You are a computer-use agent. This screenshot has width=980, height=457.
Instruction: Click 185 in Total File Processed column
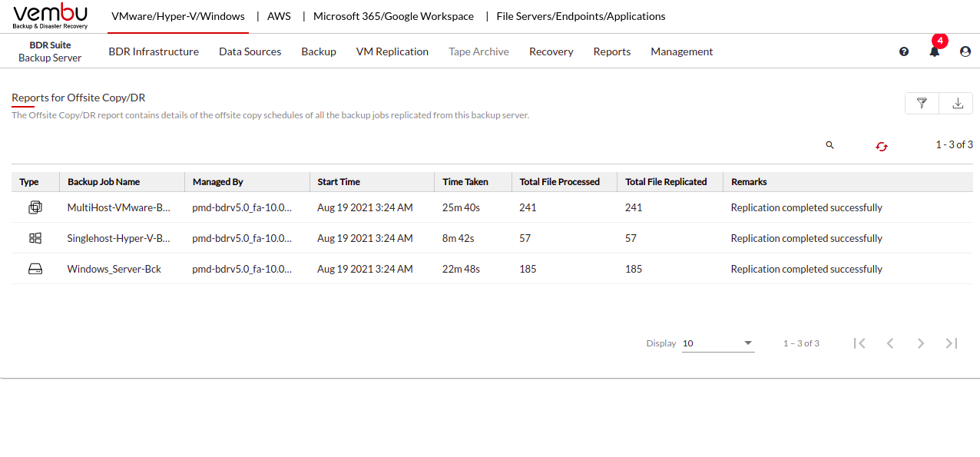coord(528,269)
